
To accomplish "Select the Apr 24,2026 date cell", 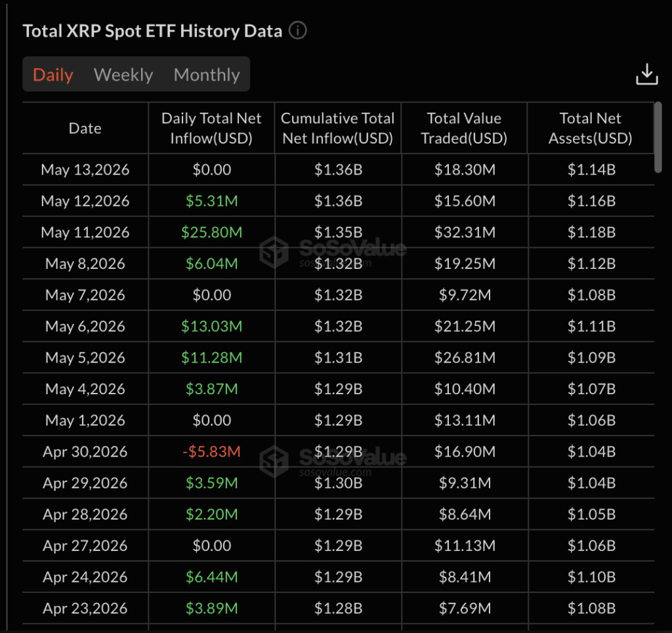I will (x=85, y=577).
